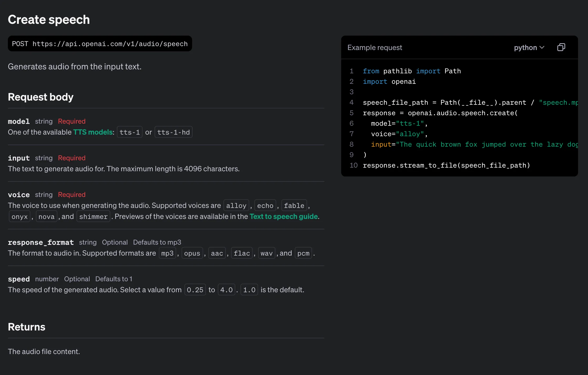Click the Create speech page heading

coord(49,19)
